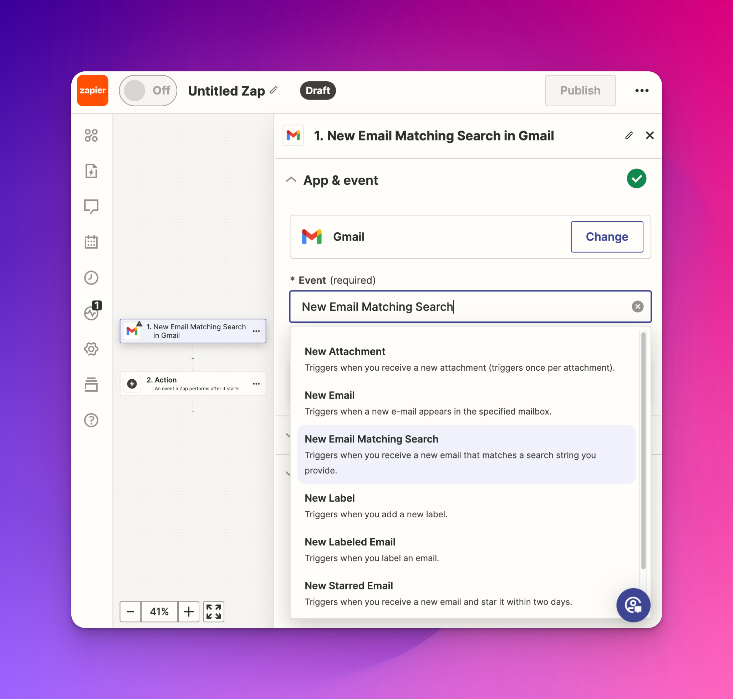The image size is (734, 700).
Task: Open the calendar schedule sidebar icon
Action: [91, 242]
